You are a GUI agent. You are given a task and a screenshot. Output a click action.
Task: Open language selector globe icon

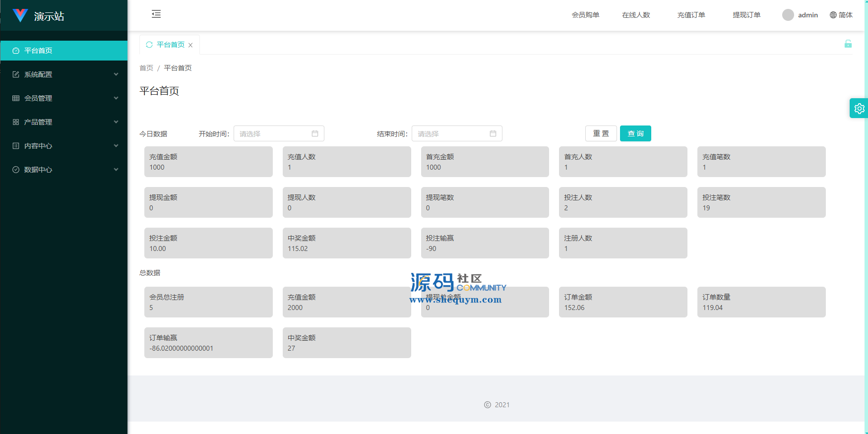tap(833, 15)
